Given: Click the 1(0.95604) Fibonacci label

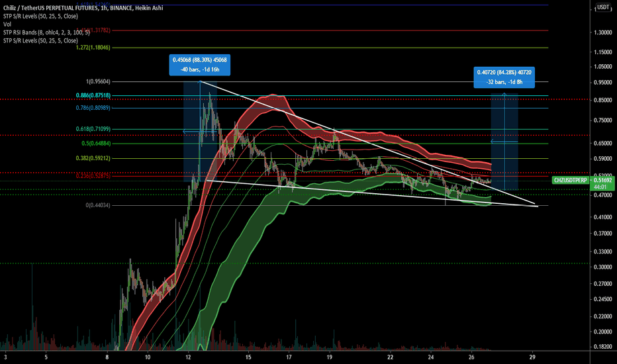Looking at the screenshot, I should (98, 81).
